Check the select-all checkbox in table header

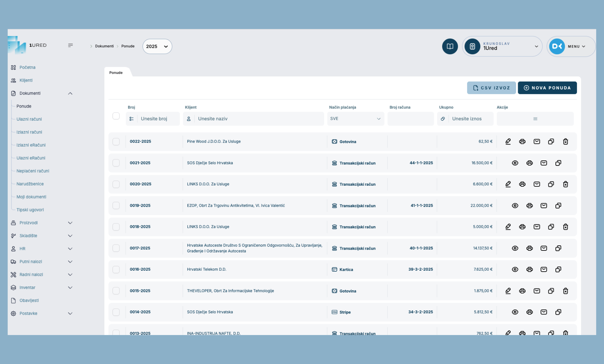click(x=116, y=116)
